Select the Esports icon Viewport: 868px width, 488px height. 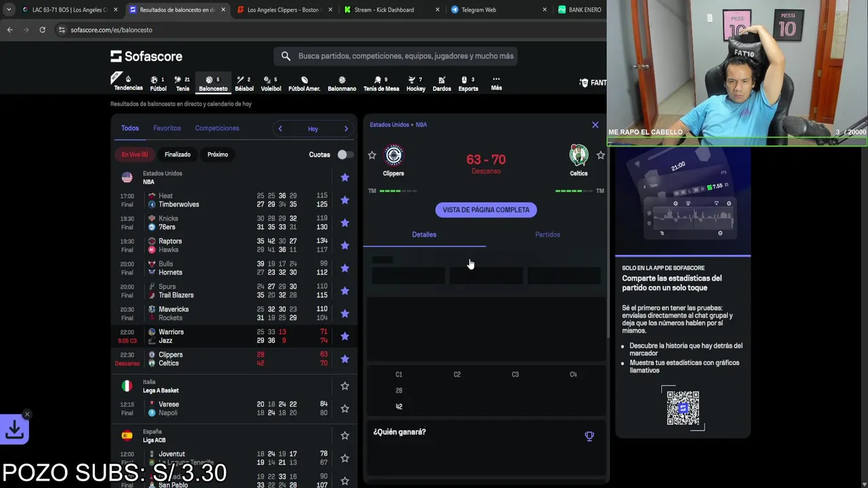pyautogui.click(x=468, y=83)
